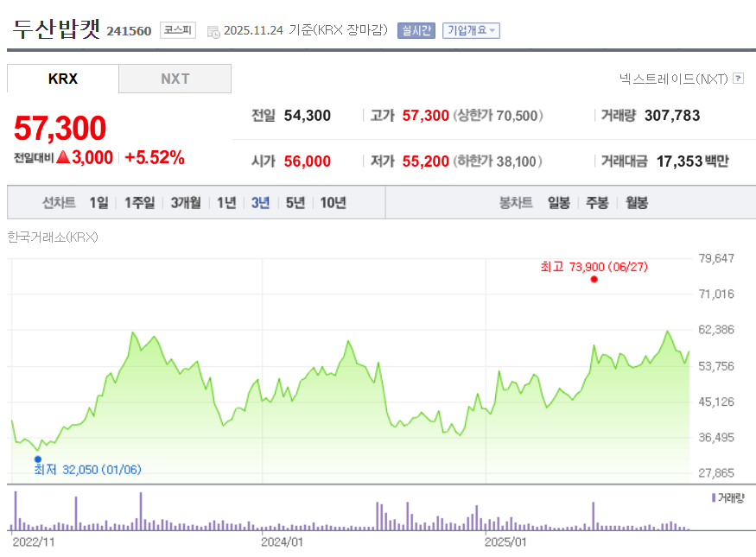
Task: Select the 3년 line chart period
Action: point(260,203)
